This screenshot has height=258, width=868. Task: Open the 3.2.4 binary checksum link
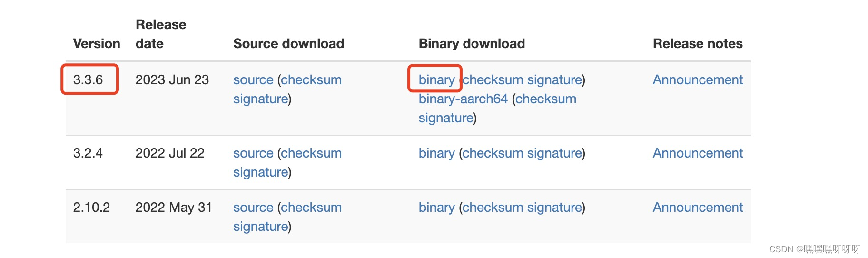(493, 153)
